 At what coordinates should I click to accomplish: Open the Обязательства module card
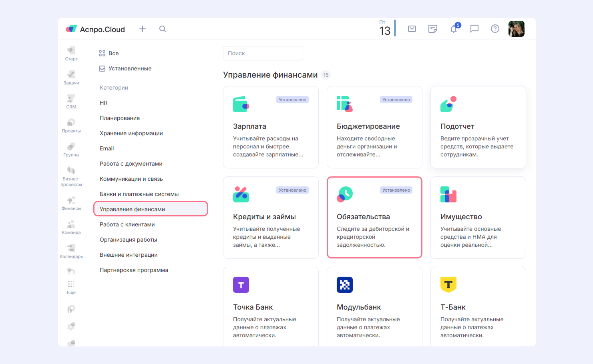374,217
